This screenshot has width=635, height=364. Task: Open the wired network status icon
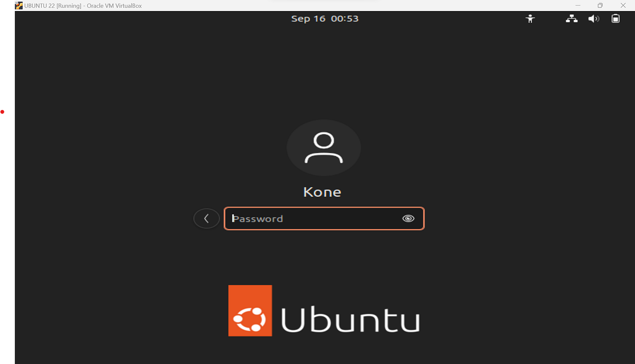571,19
